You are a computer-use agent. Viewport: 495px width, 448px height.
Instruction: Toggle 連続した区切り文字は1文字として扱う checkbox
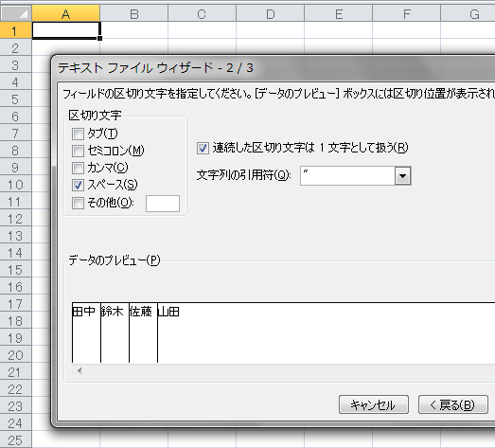click(x=203, y=148)
